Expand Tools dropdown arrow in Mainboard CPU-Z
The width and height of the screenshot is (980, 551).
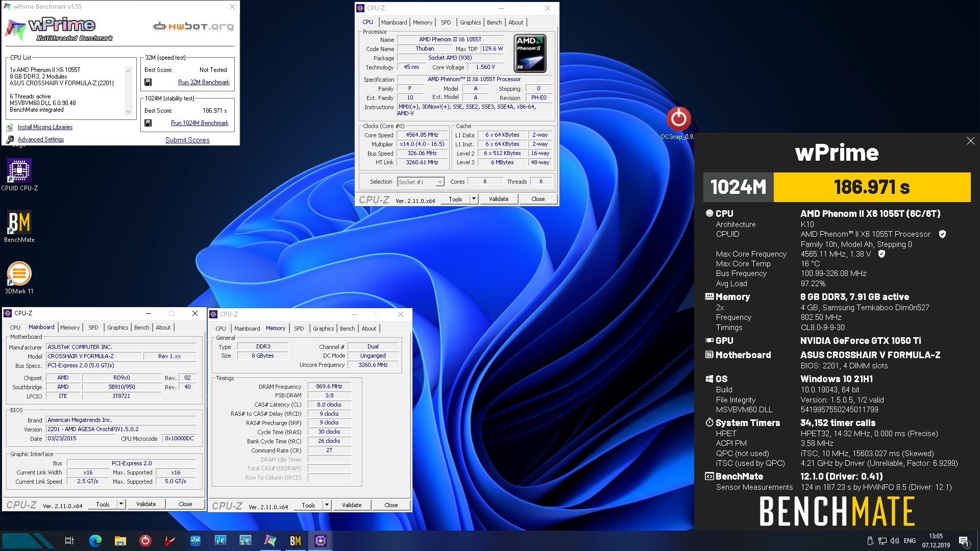pos(121,504)
